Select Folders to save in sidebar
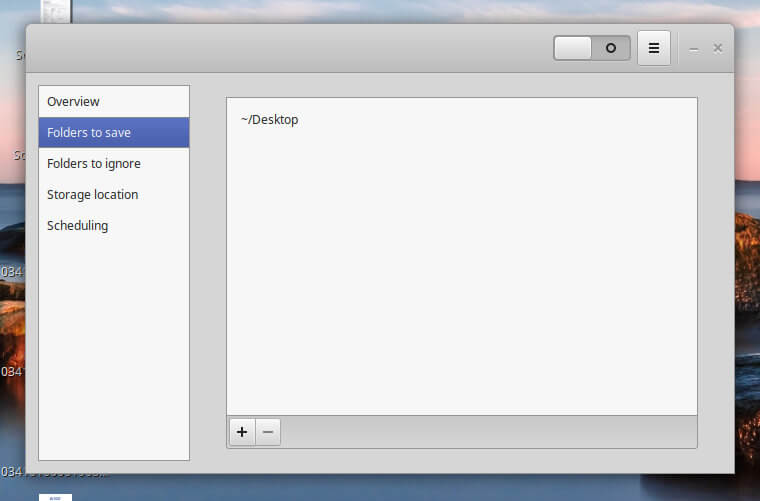 113,133
